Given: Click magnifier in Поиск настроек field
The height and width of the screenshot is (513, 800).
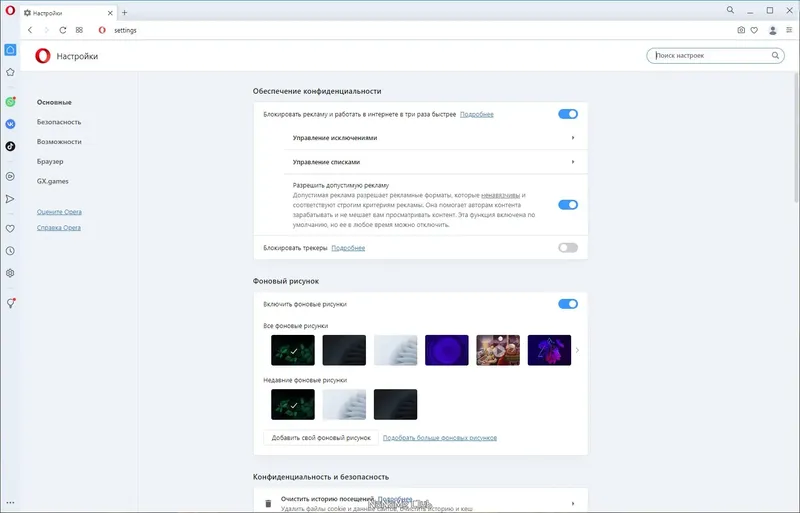Looking at the screenshot, I should 775,56.
